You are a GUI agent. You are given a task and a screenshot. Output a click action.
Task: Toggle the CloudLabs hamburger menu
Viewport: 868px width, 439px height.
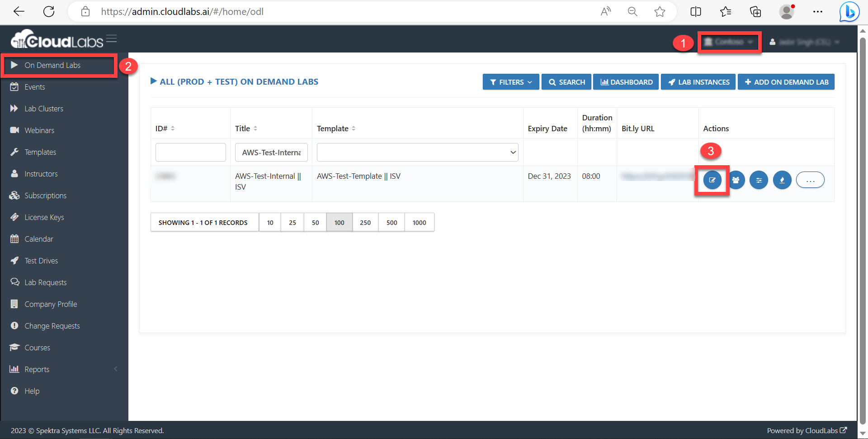[112, 39]
